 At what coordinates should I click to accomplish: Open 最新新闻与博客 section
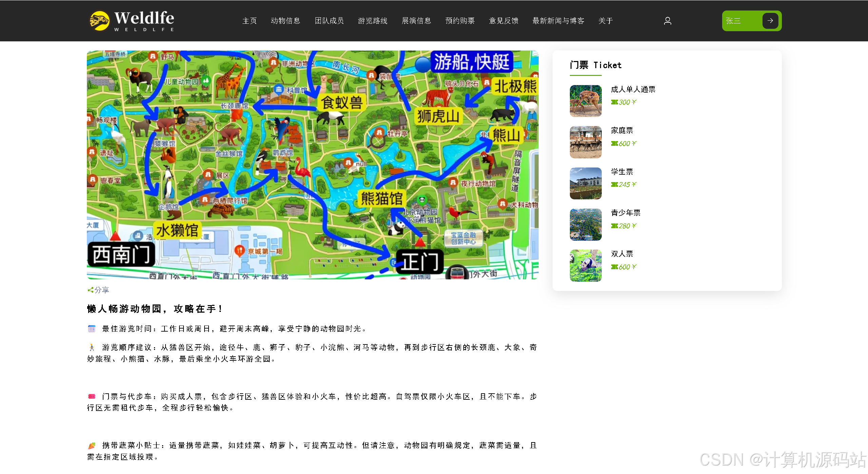point(558,21)
